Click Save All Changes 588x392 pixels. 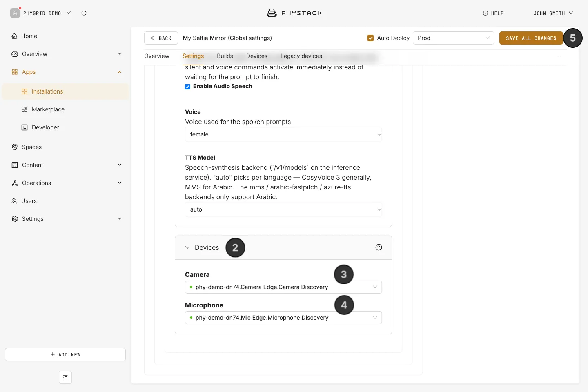[x=531, y=38]
